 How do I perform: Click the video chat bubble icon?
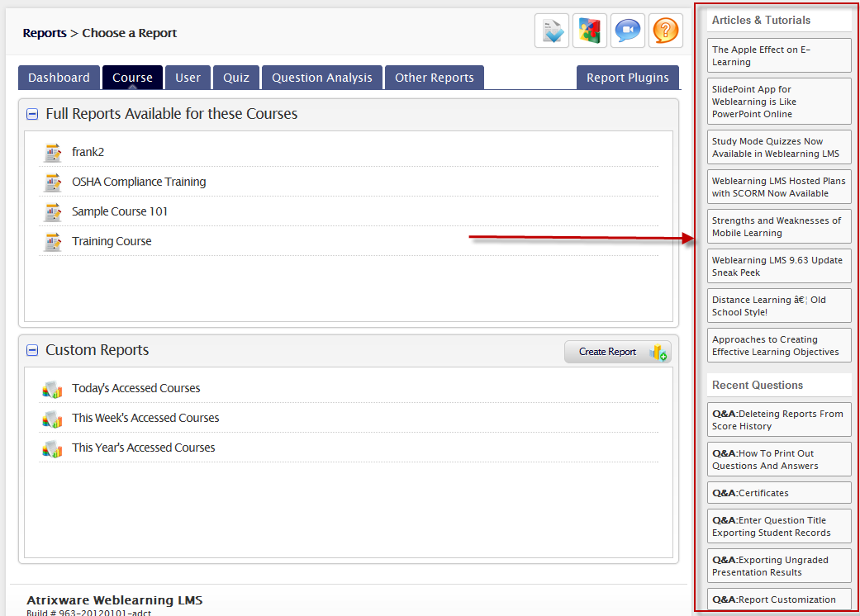(628, 31)
